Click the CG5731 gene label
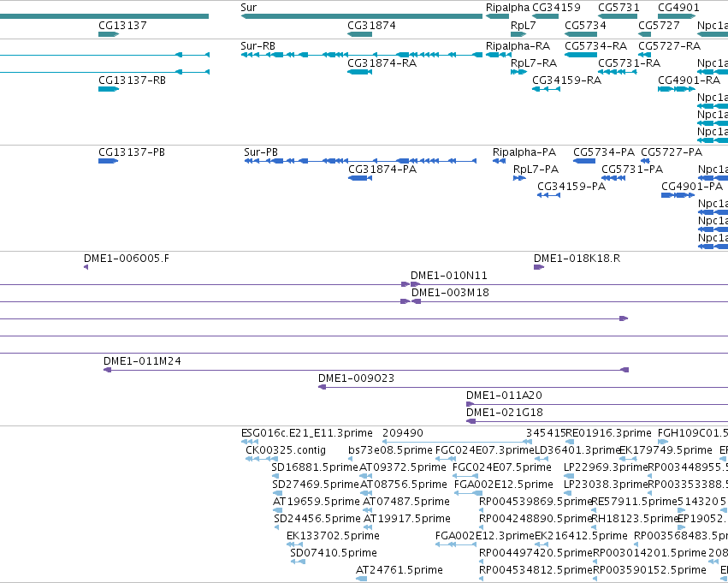Viewport: 728px width, 583px height. point(619,8)
